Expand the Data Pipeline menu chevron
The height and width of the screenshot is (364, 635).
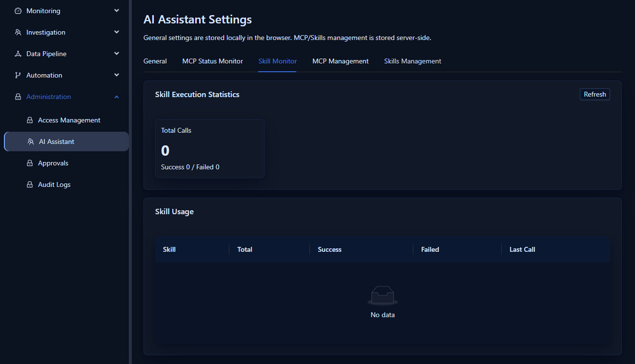click(117, 54)
